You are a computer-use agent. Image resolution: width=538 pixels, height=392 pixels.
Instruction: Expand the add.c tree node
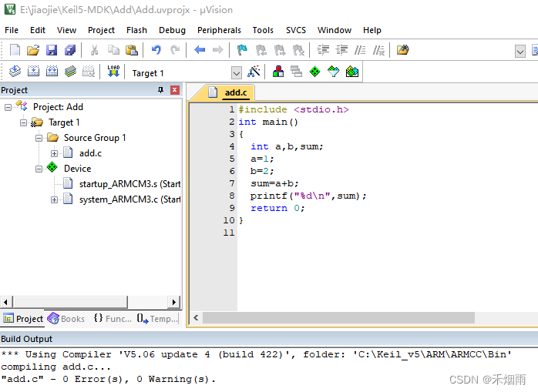coord(54,153)
